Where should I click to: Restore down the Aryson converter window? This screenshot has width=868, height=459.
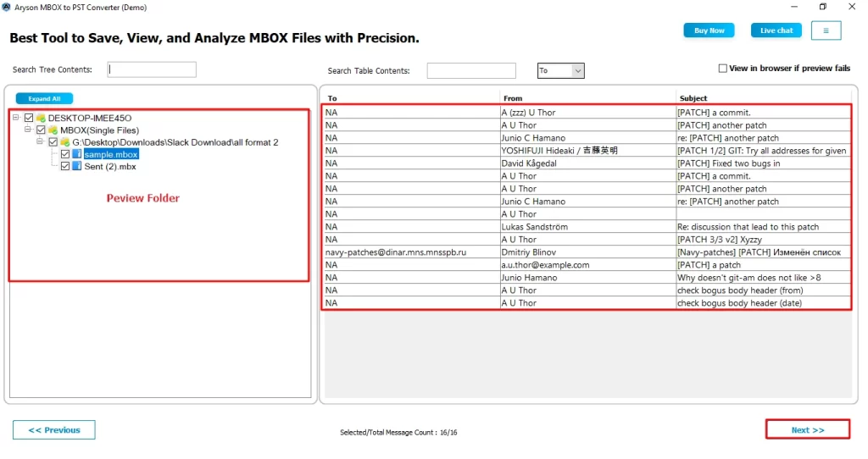822,7
